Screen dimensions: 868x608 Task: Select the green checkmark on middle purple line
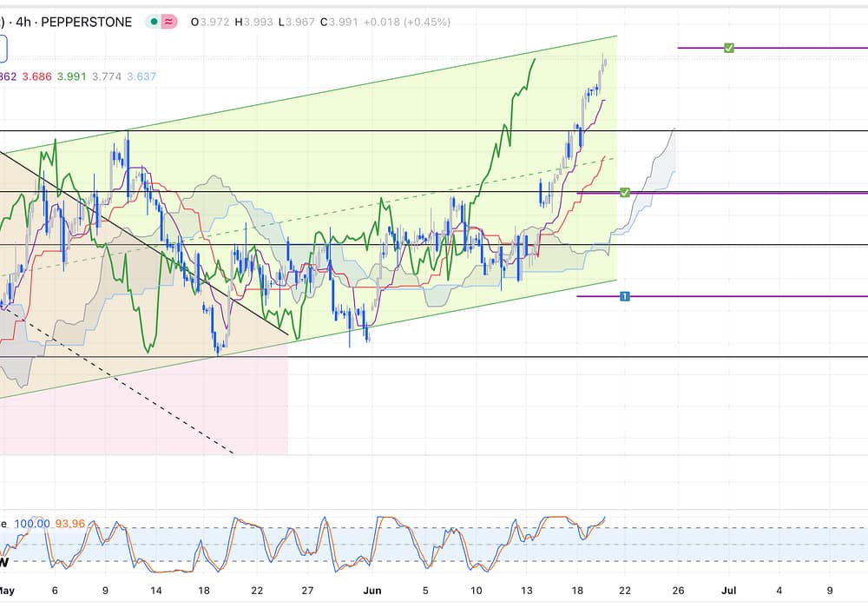[x=624, y=192]
